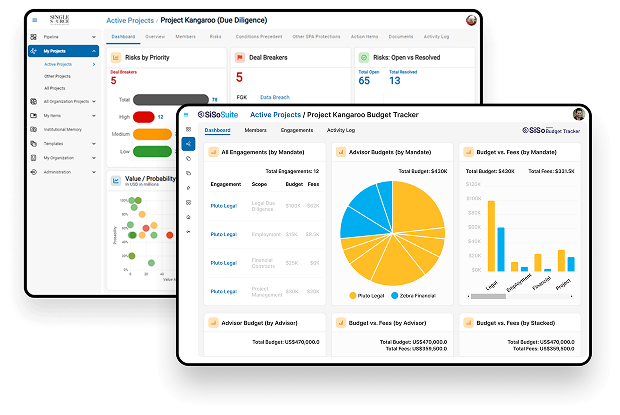Click the Active Projects breadcrumb in Budget Tracker
The width and height of the screenshot is (620, 415).
pos(275,115)
